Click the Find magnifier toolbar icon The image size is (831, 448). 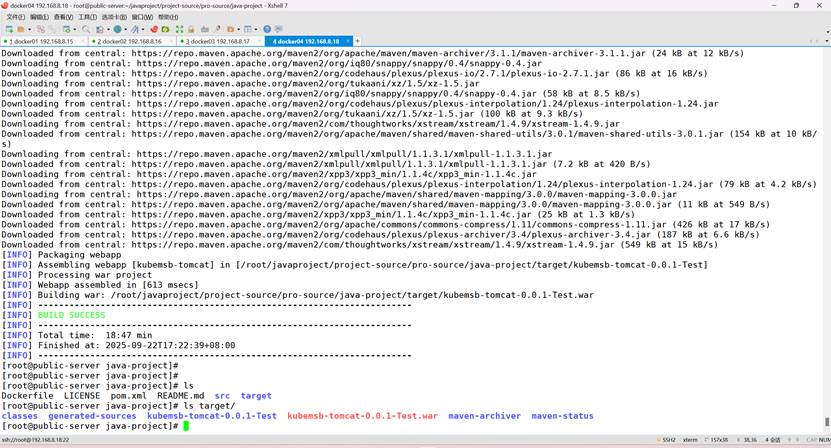[x=86, y=29]
